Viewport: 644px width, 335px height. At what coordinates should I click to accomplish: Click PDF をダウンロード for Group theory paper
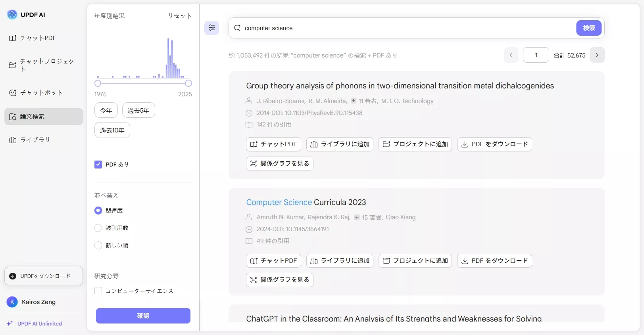click(x=494, y=144)
